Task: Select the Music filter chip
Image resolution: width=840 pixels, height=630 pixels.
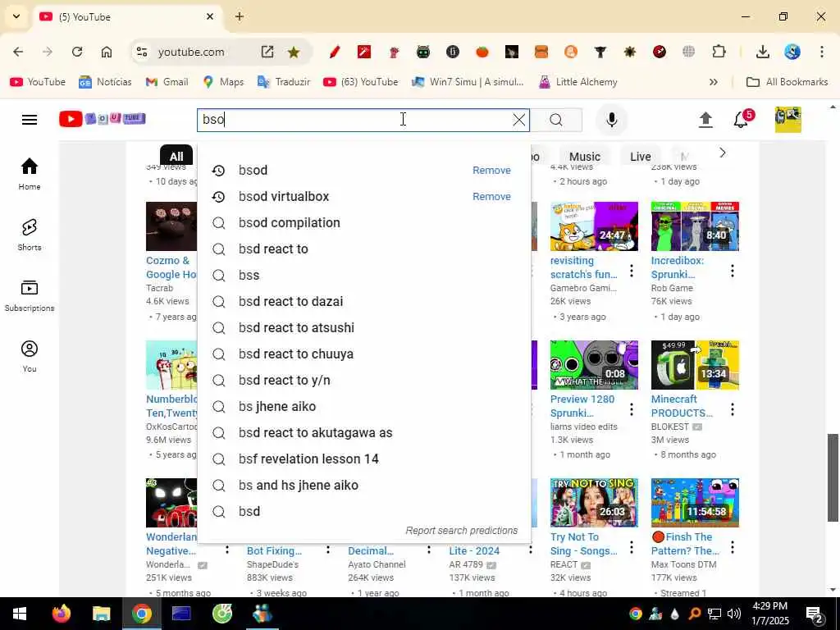Action: coord(584,157)
